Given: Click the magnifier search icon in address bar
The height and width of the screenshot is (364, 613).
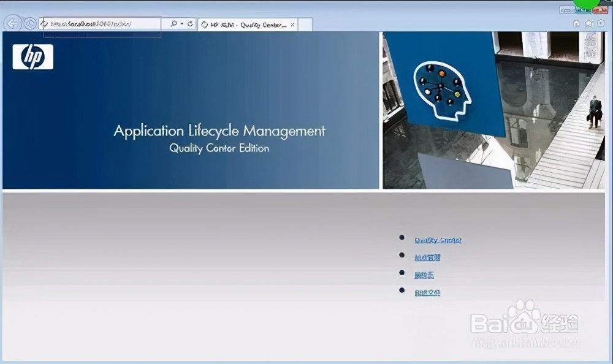Looking at the screenshot, I should [173, 24].
